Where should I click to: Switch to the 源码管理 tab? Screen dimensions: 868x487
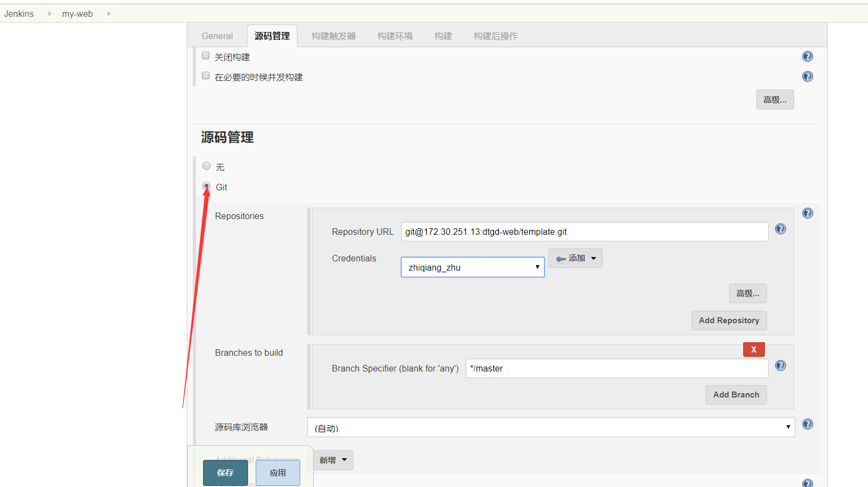[272, 36]
